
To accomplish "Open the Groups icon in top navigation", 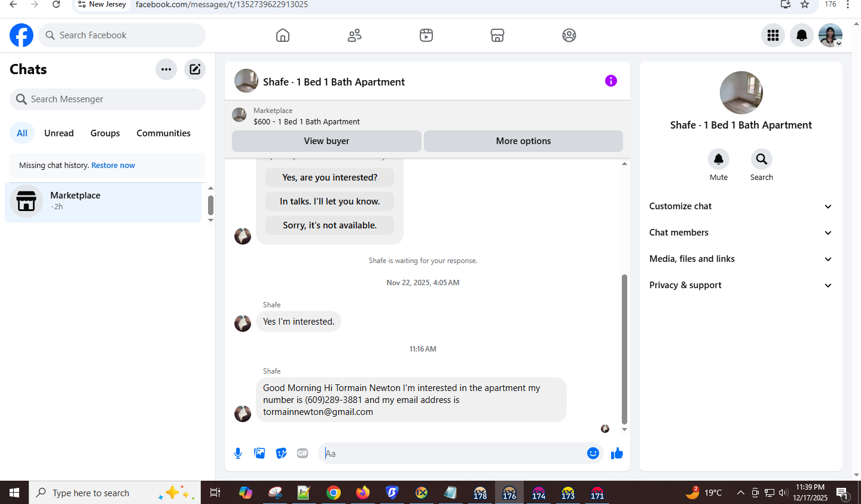I will [569, 35].
